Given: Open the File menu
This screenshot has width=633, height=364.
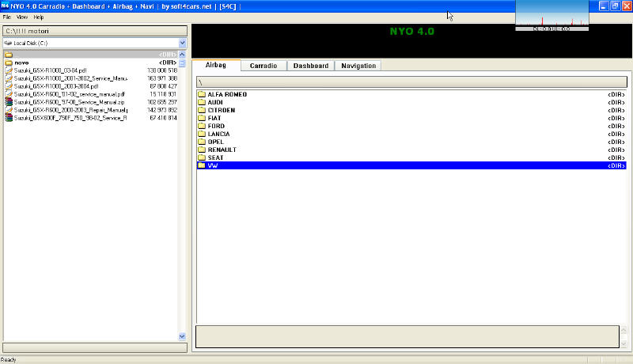Looking at the screenshot, I should [x=7, y=17].
